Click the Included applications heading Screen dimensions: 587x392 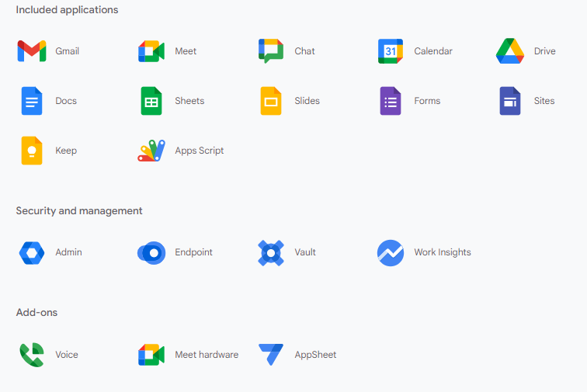(x=67, y=10)
